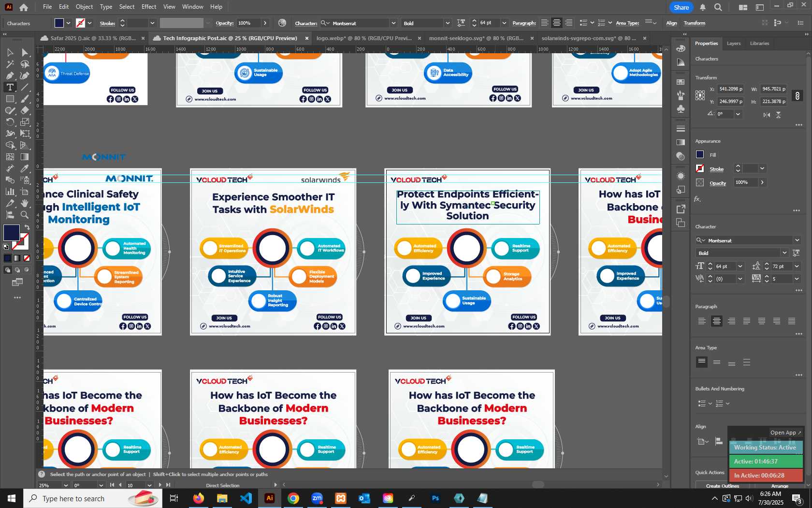
Task: Open the Effect menu
Action: 149,7
